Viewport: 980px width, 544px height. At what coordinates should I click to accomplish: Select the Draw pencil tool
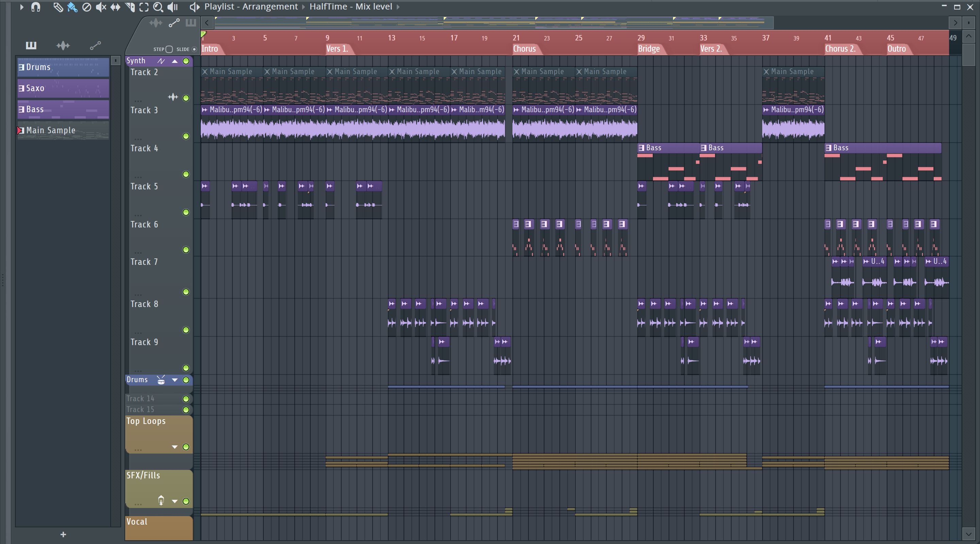coord(58,7)
